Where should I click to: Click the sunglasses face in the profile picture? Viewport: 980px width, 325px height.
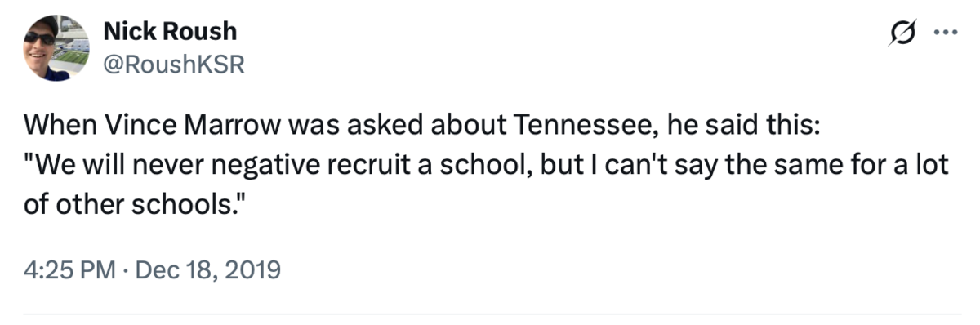[42, 39]
